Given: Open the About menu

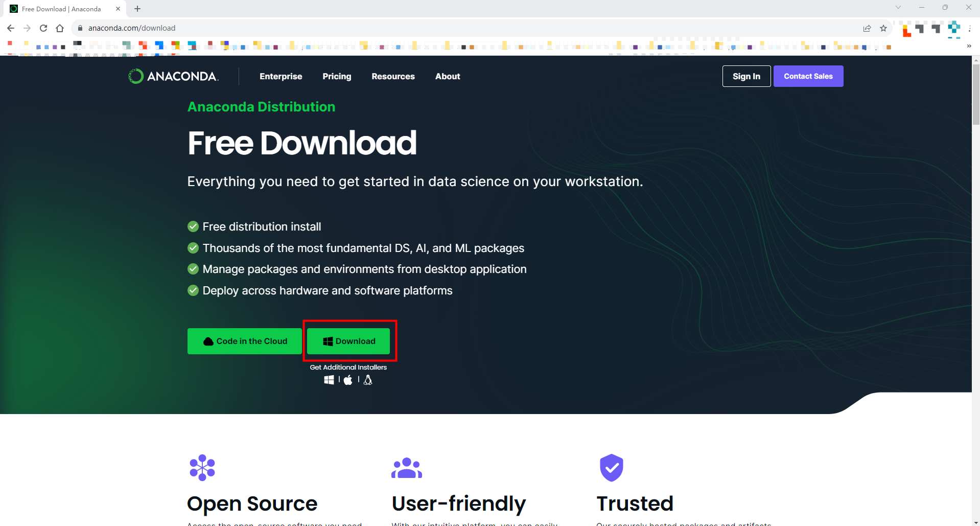Looking at the screenshot, I should click(448, 76).
